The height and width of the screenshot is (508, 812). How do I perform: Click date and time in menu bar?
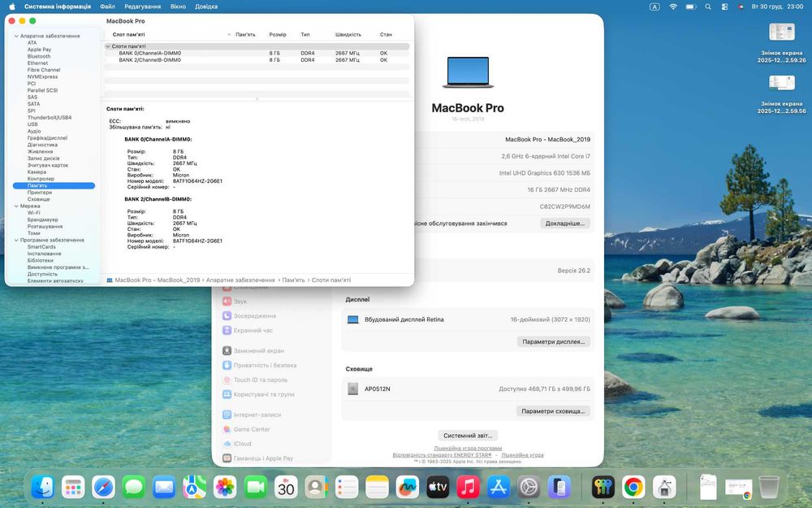point(777,7)
